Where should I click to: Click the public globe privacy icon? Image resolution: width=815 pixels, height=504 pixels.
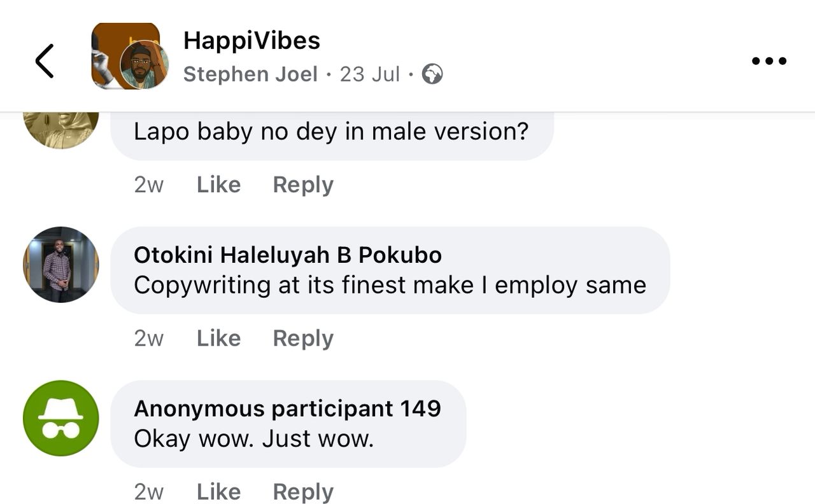coord(432,74)
